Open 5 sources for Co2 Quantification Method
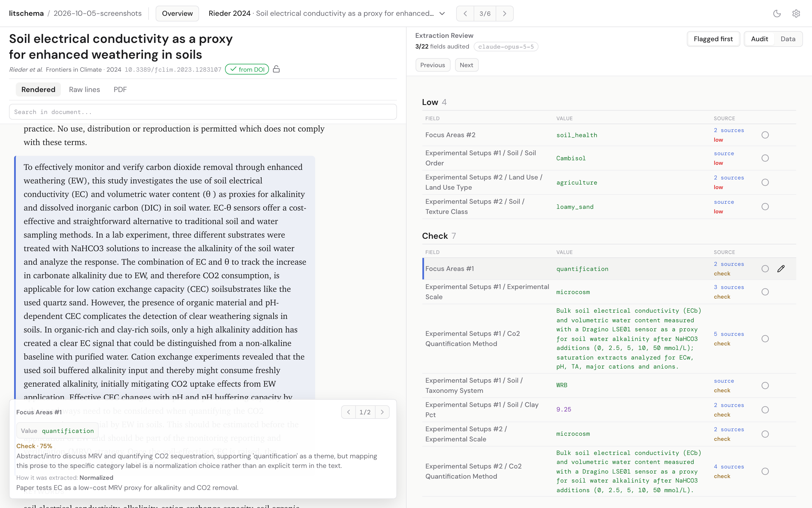Screen dimensions: 812x508 (x=729, y=334)
